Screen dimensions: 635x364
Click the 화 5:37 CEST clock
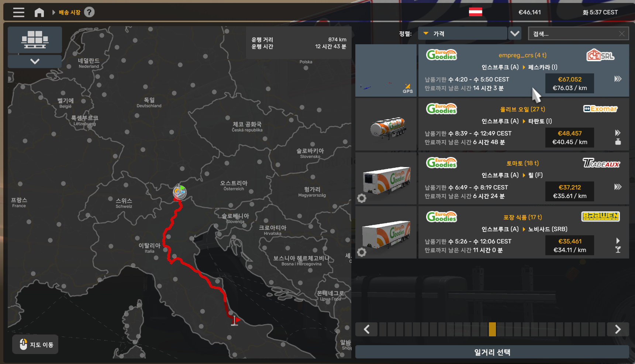click(600, 12)
